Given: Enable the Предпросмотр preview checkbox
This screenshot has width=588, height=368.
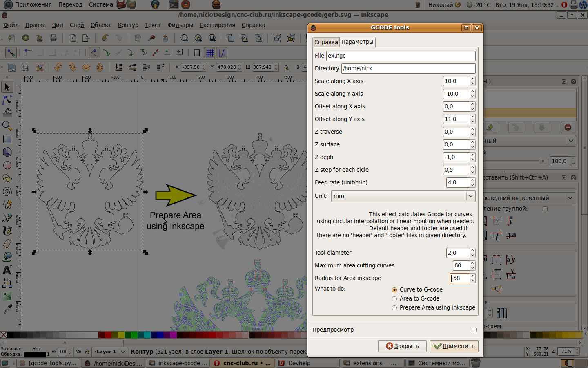Looking at the screenshot, I should tap(474, 330).
